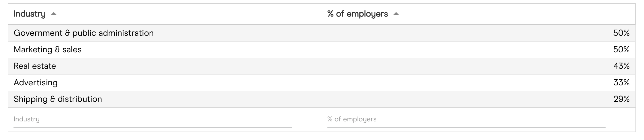Focus the % of employers filter input

pos(466,119)
